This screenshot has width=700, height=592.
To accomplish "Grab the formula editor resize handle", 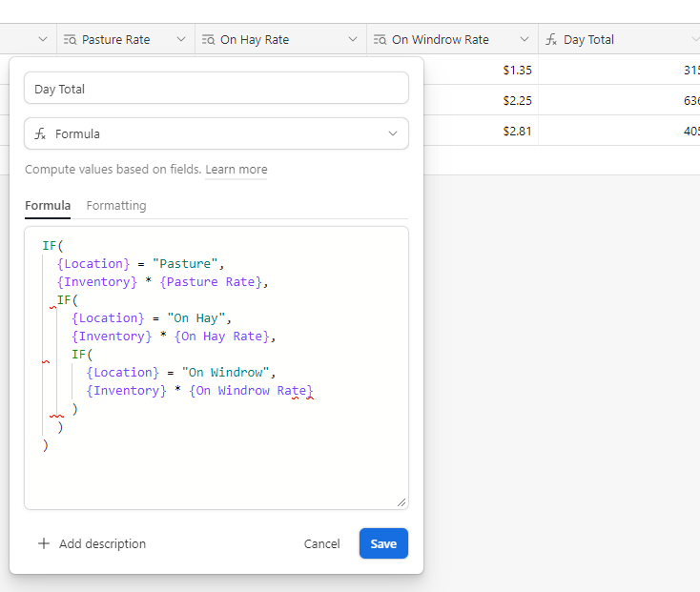I will point(401,502).
